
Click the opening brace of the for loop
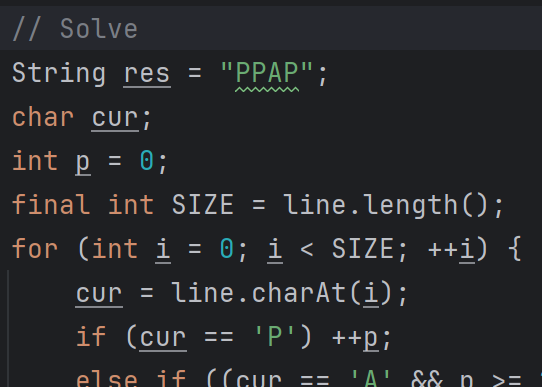(x=515, y=249)
